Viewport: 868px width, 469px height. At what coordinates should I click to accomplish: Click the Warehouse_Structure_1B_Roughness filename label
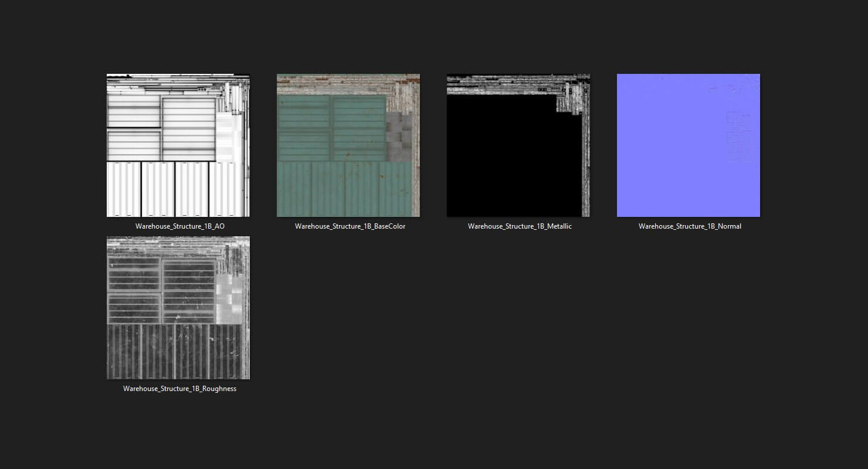tap(179, 389)
